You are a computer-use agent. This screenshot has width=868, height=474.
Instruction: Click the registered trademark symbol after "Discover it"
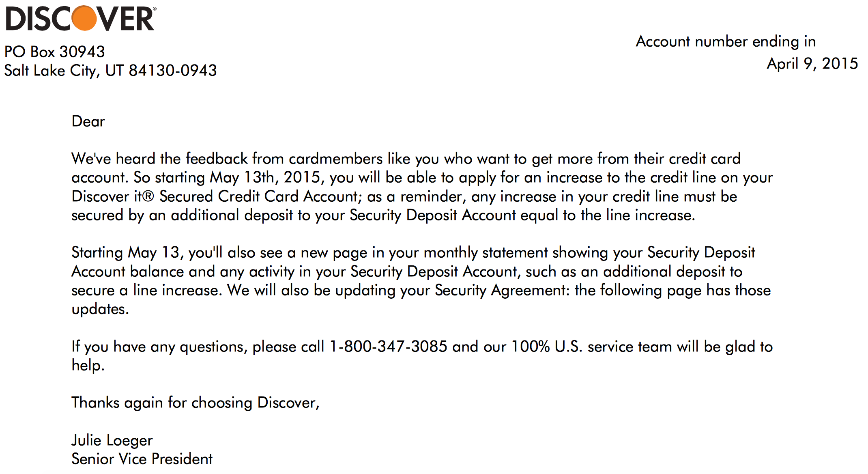(x=149, y=197)
